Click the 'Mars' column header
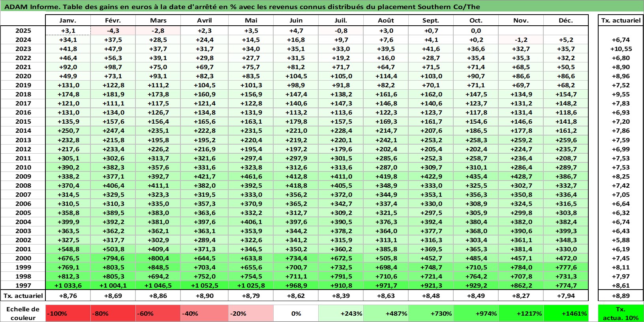 tap(158, 21)
